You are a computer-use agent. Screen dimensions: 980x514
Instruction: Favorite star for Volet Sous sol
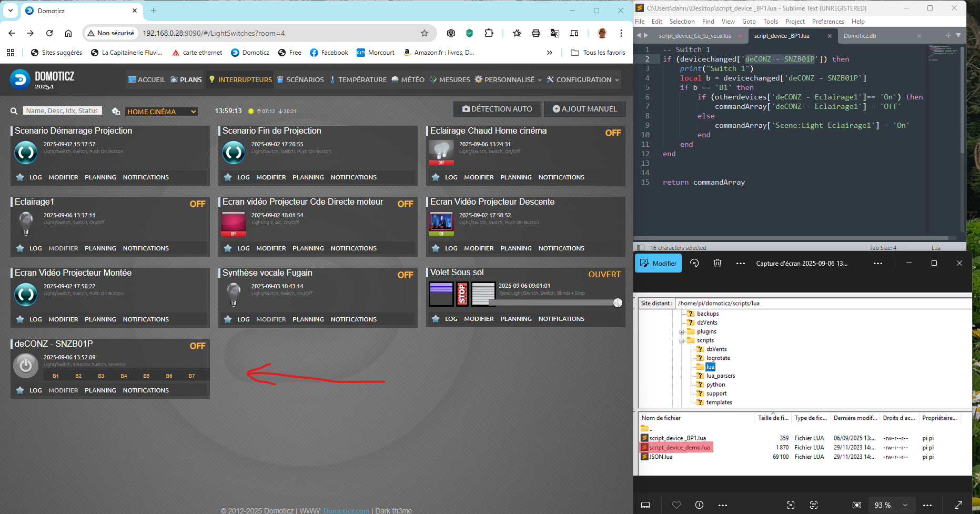click(436, 319)
